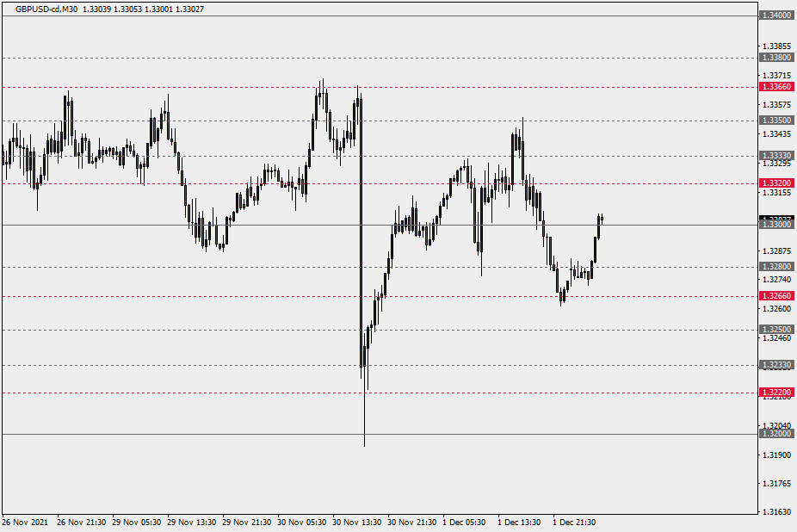The height and width of the screenshot is (532, 797).
Task: Click the 30 Nov 13:30 time label
Action: tap(356, 523)
